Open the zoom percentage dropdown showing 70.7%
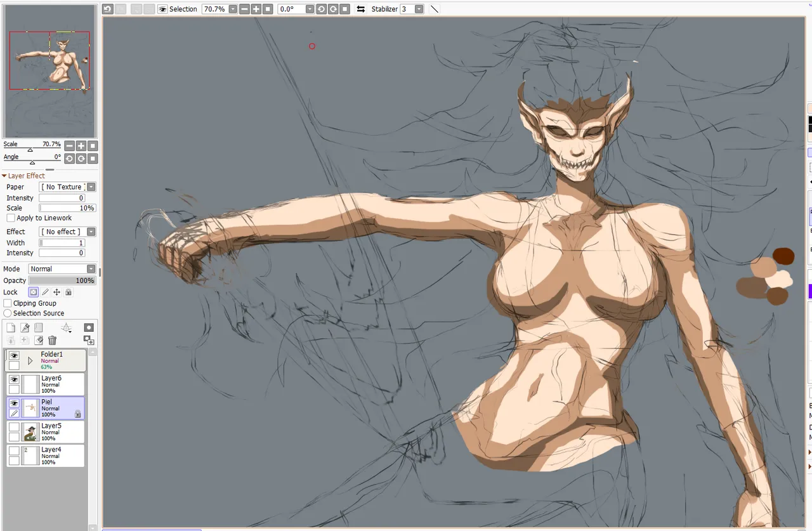The image size is (812, 531). tap(233, 9)
